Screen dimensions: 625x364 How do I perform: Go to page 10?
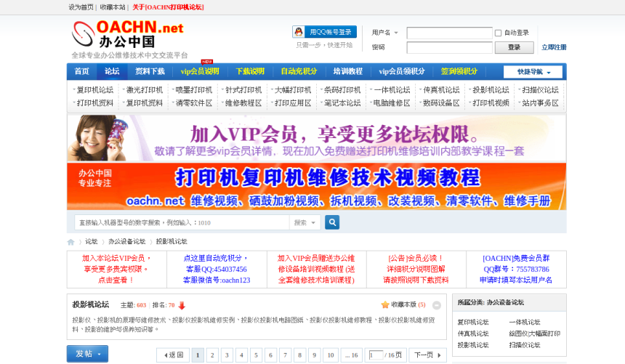[331, 355]
